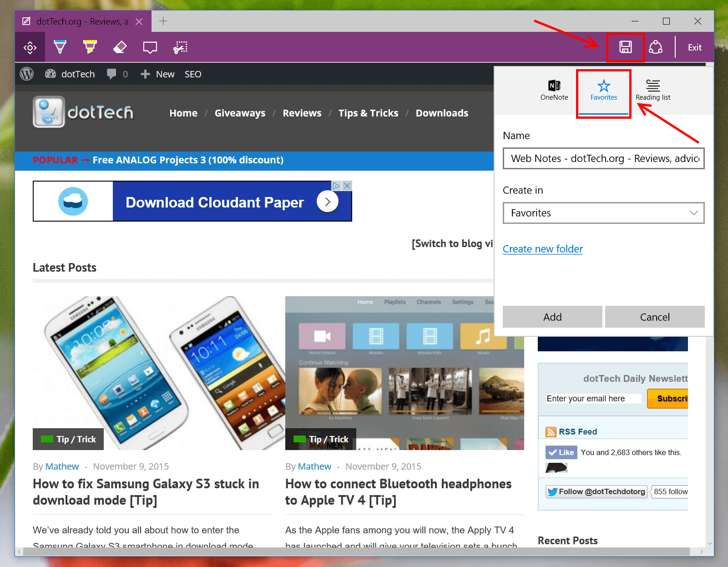Image resolution: width=728 pixels, height=567 pixels.
Task: Close the dotTech.org tab
Action: click(139, 21)
